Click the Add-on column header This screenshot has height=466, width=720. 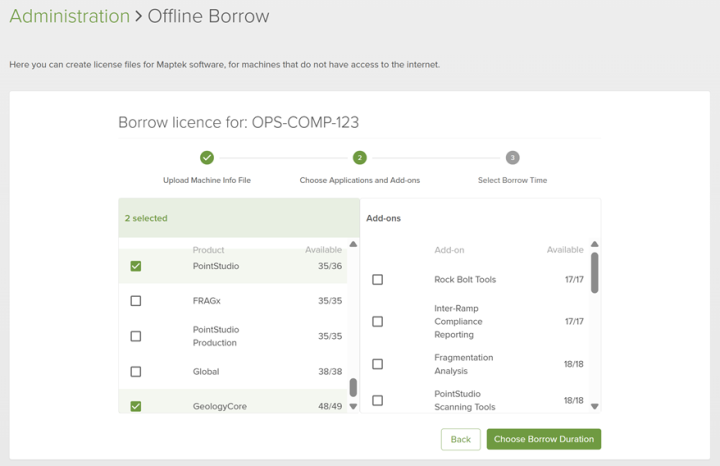(x=449, y=250)
